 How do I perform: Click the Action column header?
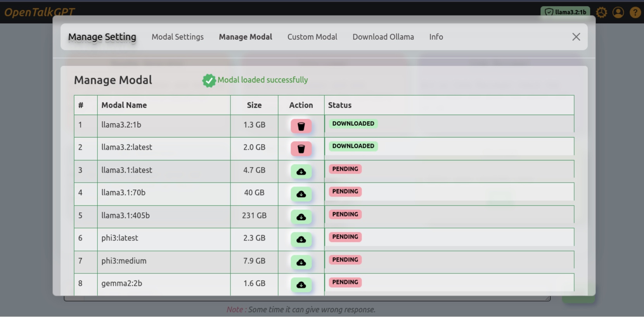click(x=301, y=105)
